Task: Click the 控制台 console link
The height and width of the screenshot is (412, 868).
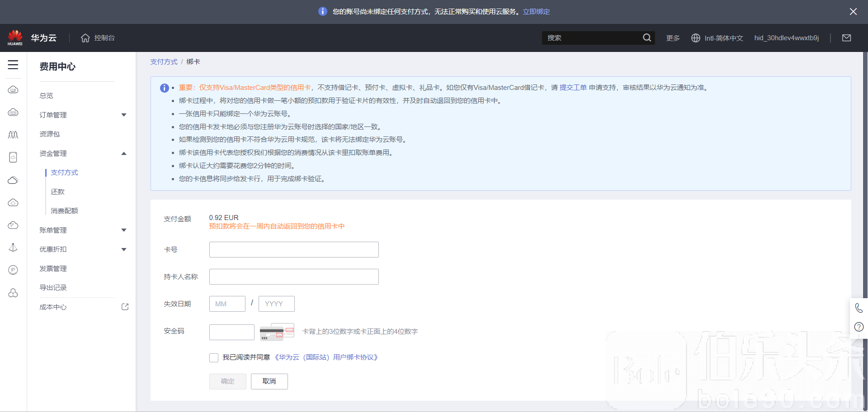Action: [x=104, y=38]
